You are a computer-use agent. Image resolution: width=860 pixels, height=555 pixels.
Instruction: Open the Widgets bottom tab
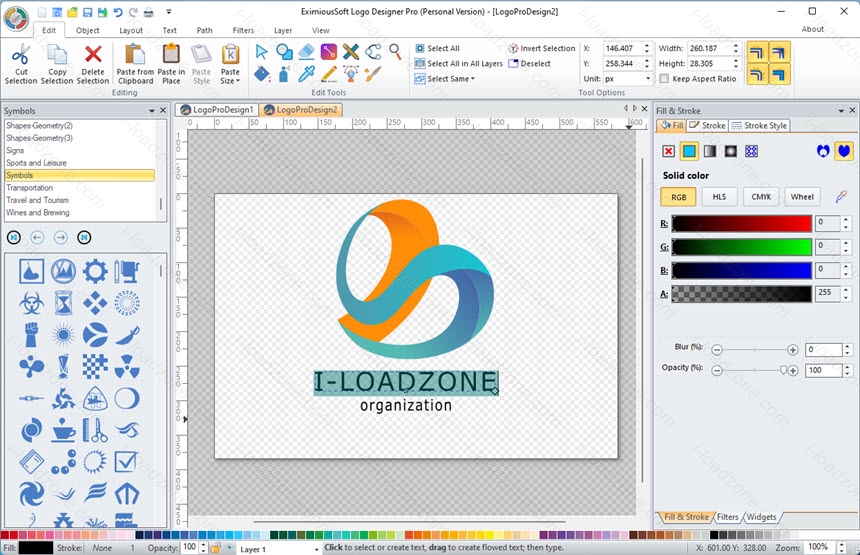pyautogui.click(x=761, y=517)
